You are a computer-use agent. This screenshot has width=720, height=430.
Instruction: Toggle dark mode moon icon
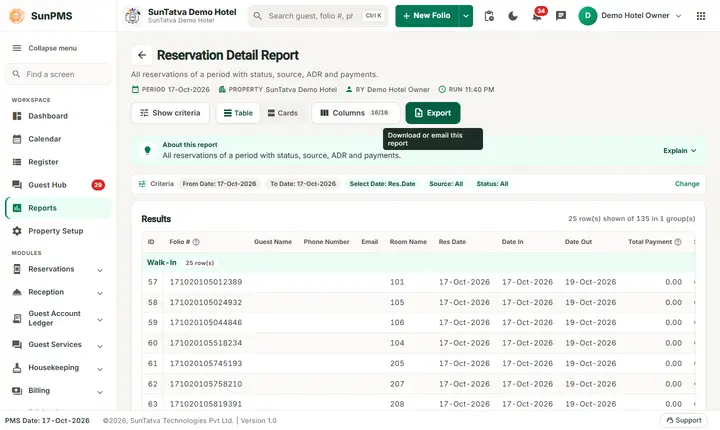[513, 16]
